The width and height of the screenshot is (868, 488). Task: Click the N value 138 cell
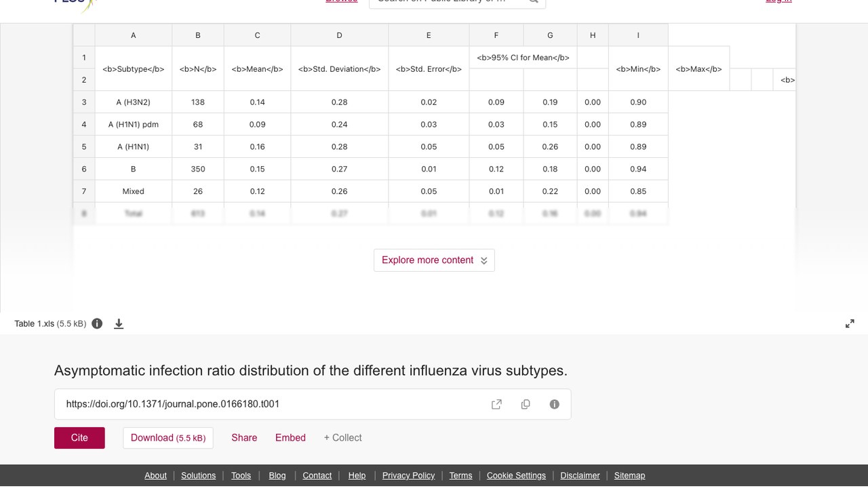[x=198, y=102]
